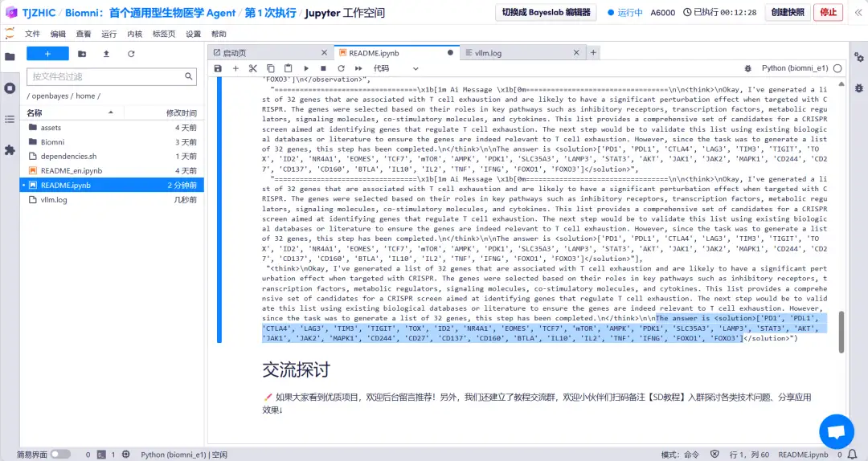Click the search magnifier in file filter
This screenshot has height=461, width=868.
pos(189,76)
